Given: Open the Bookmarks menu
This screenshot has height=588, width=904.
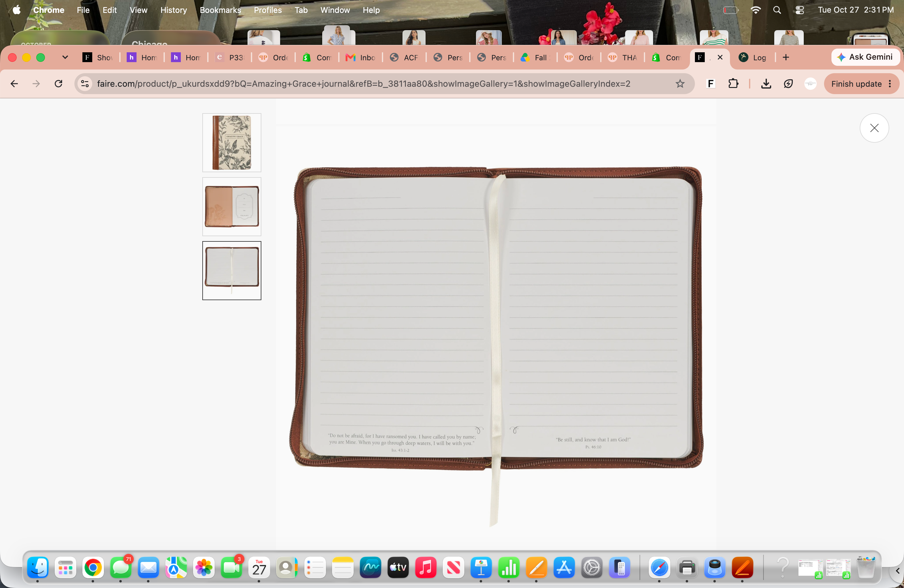Looking at the screenshot, I should 220,10.
